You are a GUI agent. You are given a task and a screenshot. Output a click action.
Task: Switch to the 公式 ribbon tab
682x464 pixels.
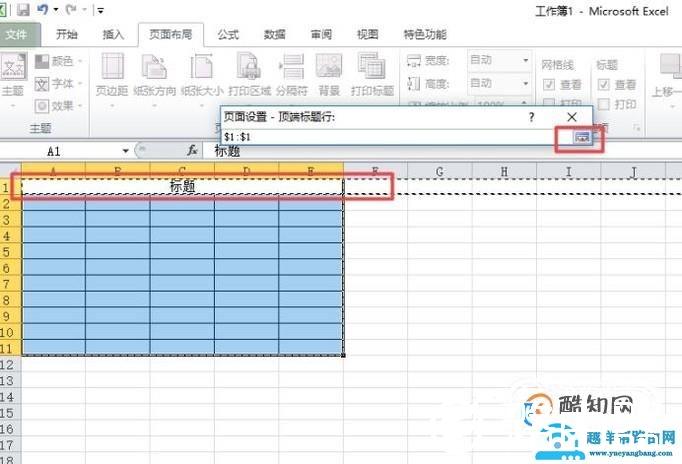click(x=228, y=34)
